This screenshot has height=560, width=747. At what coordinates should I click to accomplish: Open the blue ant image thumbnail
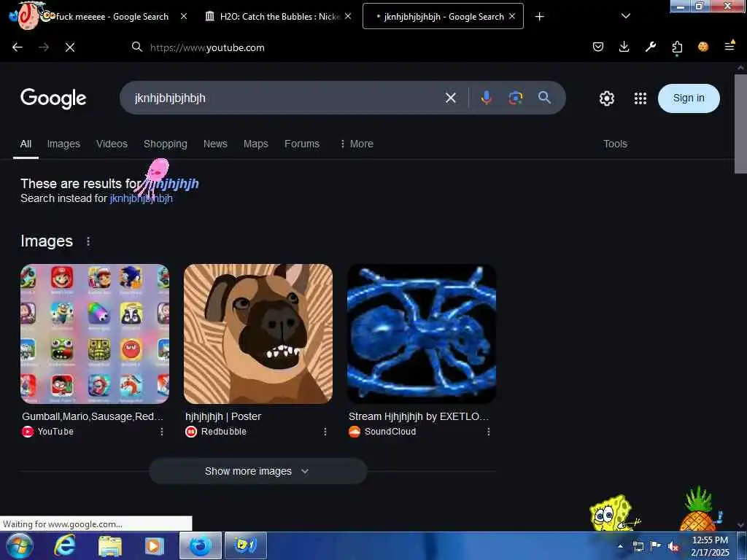click(422, 334)
